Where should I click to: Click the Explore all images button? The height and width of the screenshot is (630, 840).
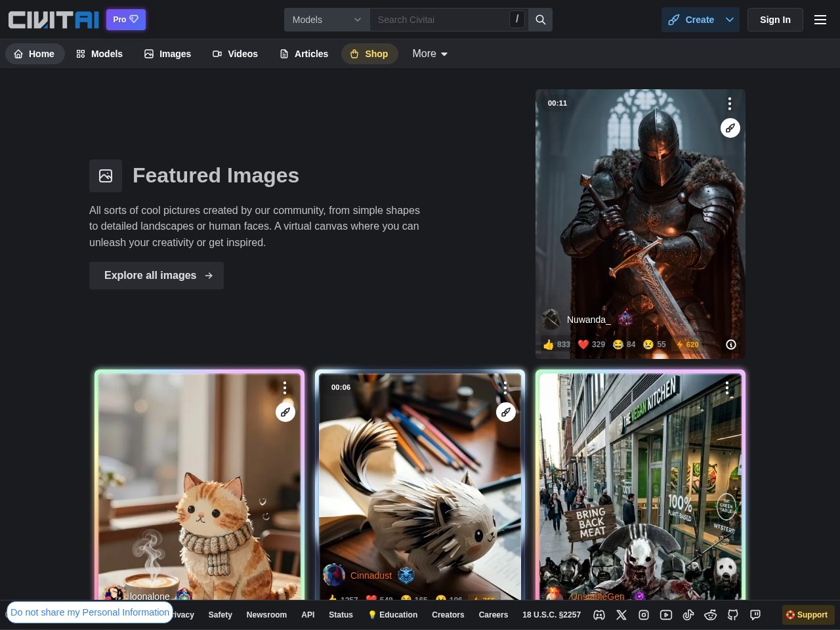[156, 276]
